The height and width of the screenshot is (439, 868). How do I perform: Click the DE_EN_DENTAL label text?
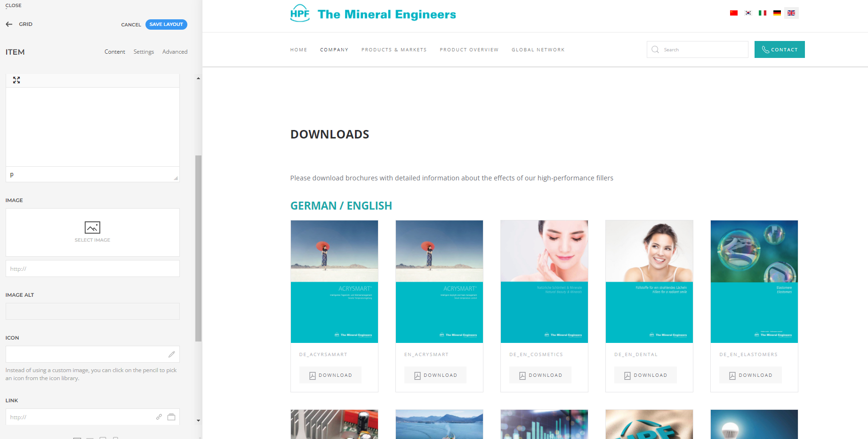pos(636,355)
